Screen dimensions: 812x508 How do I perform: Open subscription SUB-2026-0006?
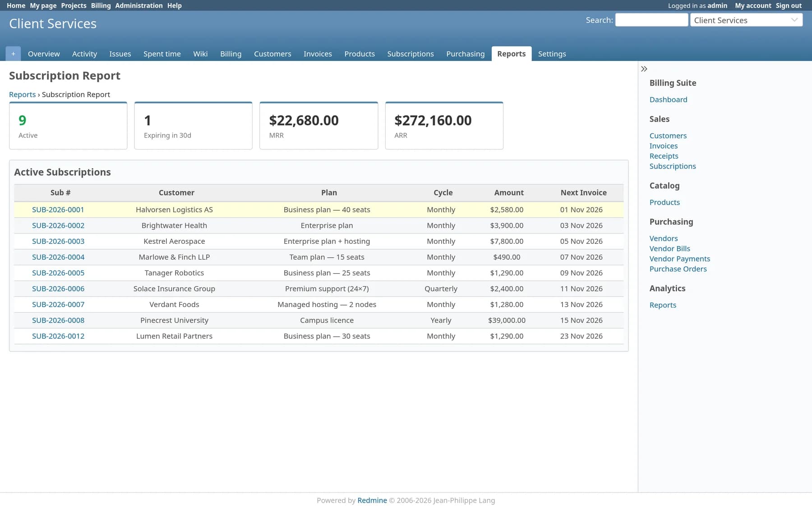[58, 289]
